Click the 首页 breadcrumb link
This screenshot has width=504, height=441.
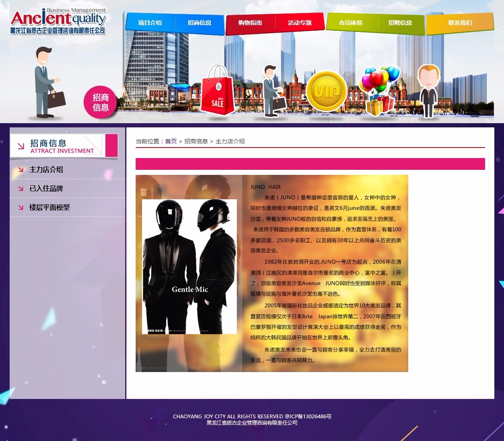point(171,141)
